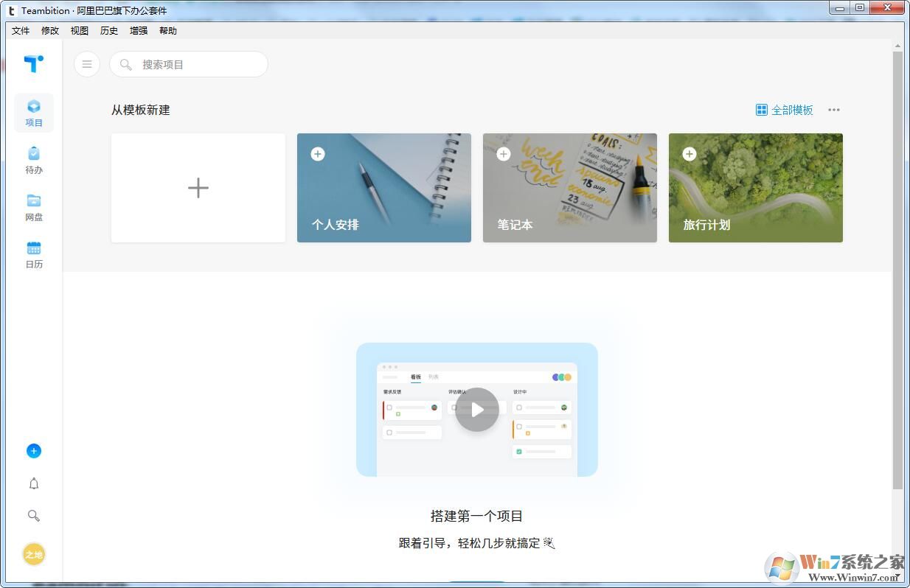Image resolution: width=910 pixels, height=588 pixels.
Task: Open the 文件 menu
Action: point(20,30)
